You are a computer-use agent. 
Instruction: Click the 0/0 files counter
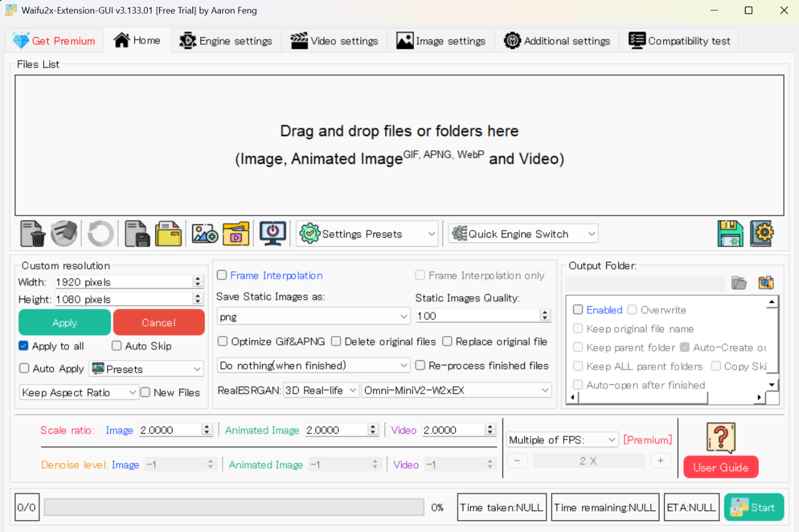tap(27, 507)
